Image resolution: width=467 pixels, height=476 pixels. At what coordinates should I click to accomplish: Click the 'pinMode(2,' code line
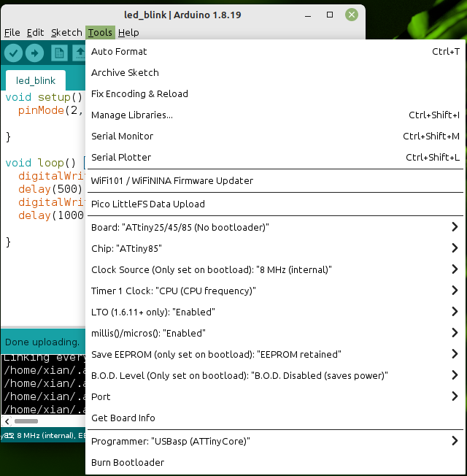tap(50, 110)
